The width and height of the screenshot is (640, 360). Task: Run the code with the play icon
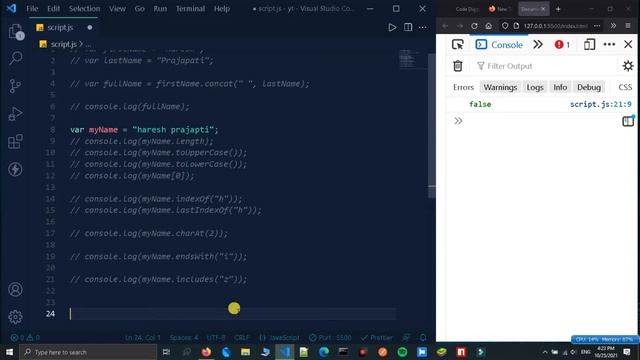[392, 27]
